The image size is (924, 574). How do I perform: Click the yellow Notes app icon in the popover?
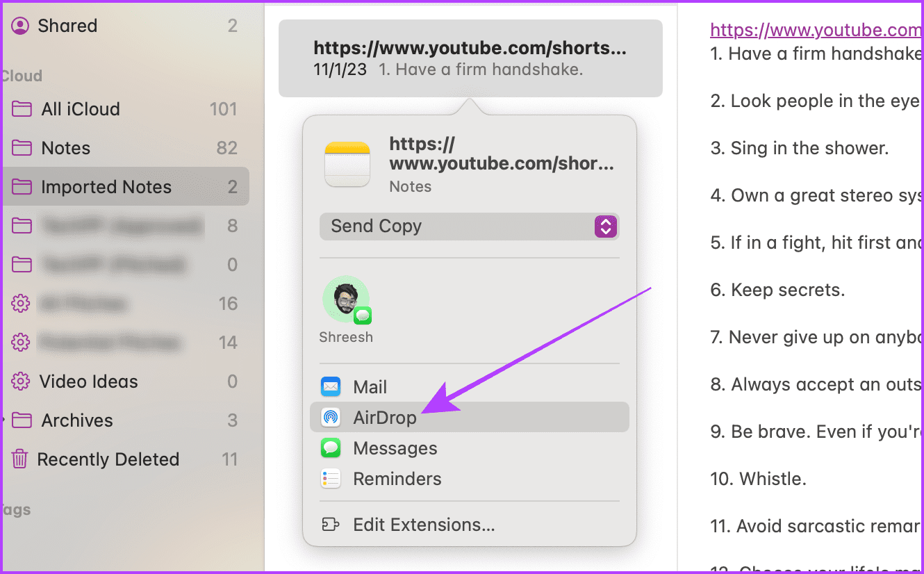[x=347, y=163]
